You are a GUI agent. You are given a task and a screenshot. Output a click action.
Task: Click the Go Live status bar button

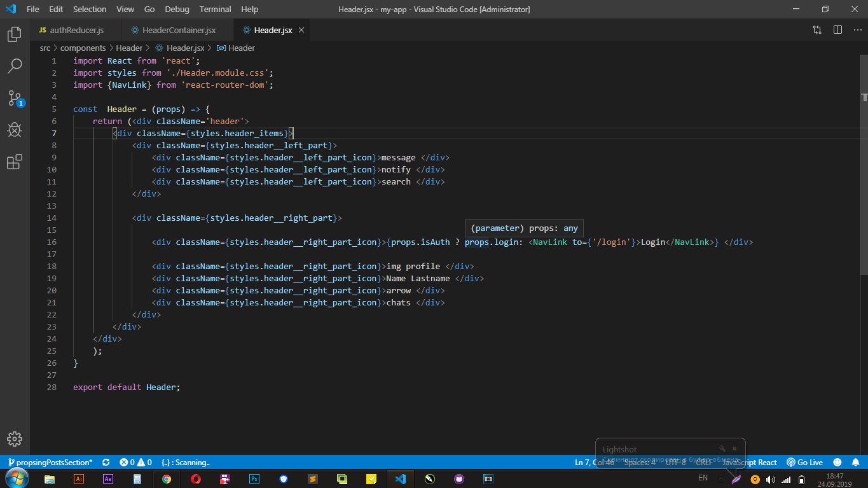tap(805, 463)
